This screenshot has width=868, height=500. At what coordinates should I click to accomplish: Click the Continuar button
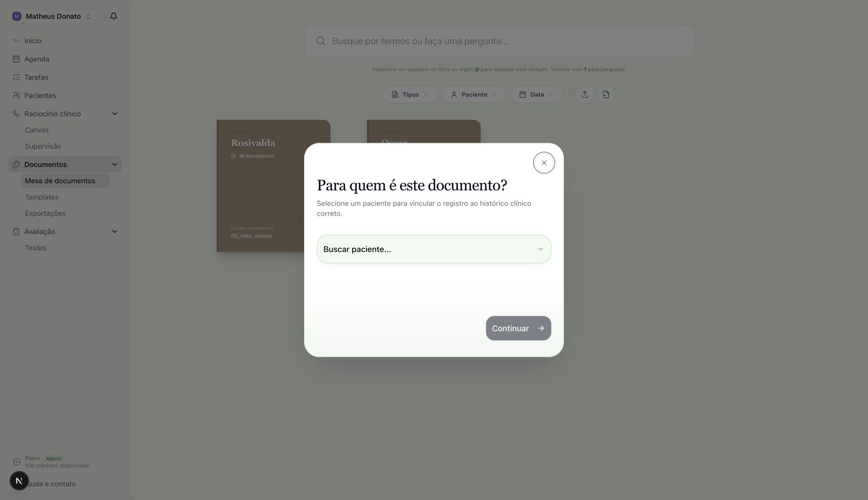coord(518,328)
